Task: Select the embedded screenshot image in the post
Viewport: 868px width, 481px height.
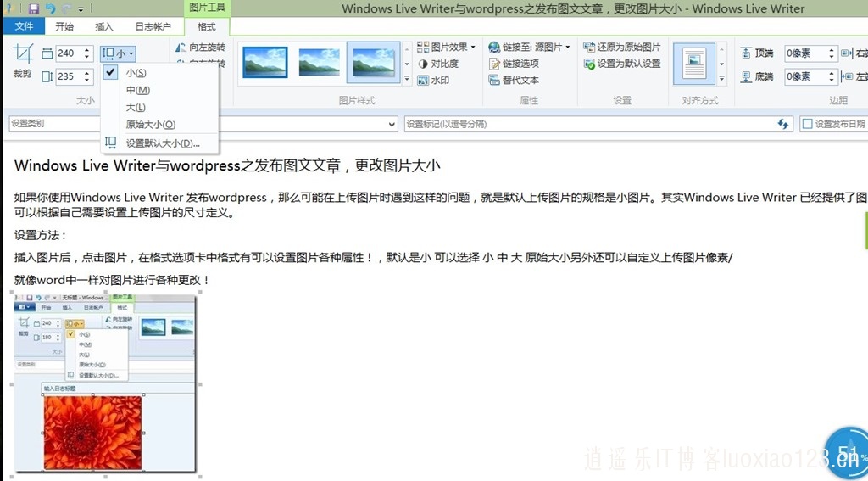Action: [106, 383]
